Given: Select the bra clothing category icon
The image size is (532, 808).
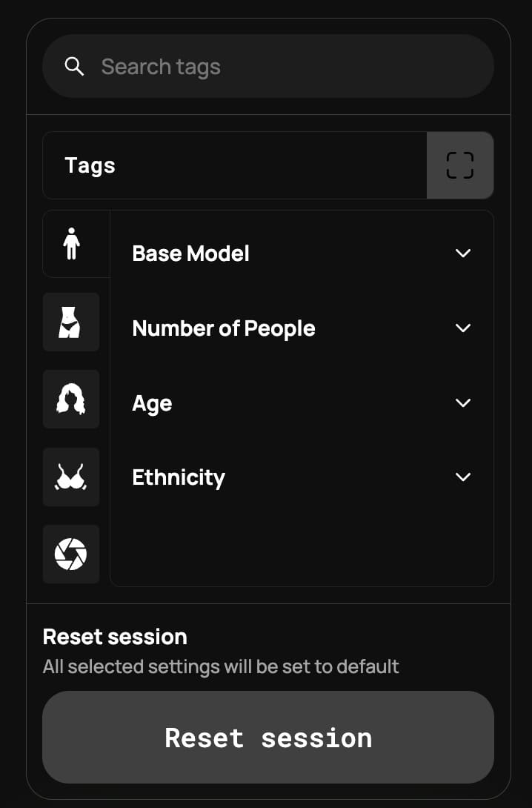Looking at the screenshot, I should coord(71,477).
